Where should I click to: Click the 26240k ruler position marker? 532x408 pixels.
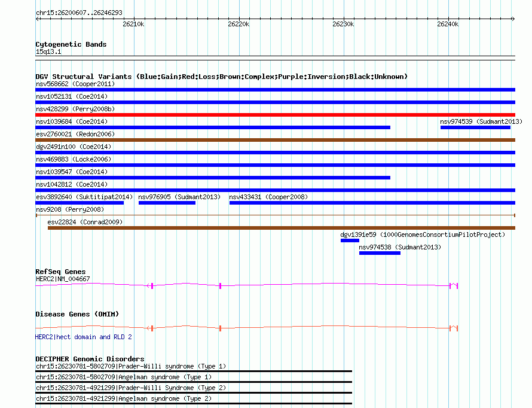point(448,24)
